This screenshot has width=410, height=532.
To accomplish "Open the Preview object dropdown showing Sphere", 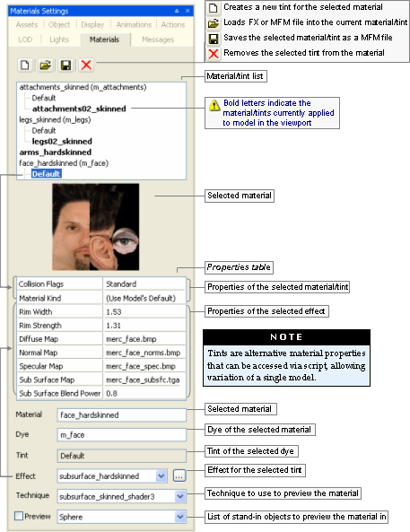I will 122,517.
